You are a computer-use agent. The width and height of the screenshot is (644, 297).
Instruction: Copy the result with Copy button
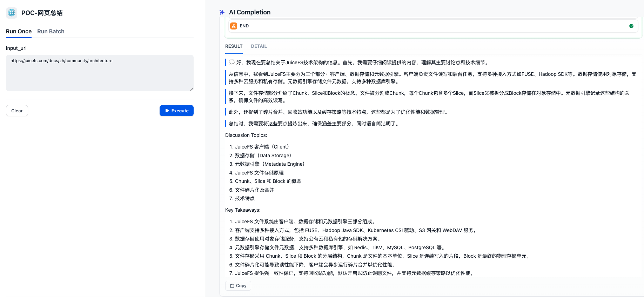point(238,286)
